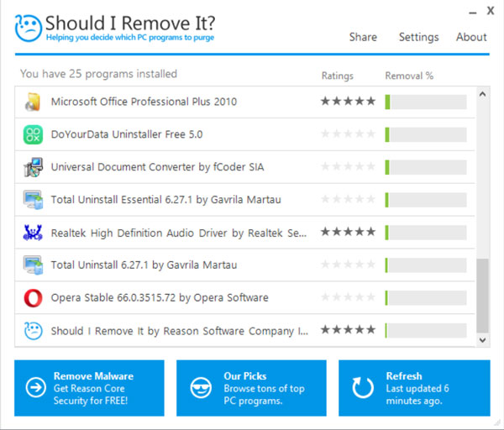Click the removal percent bar for Microsoft Office

point(426,102)
